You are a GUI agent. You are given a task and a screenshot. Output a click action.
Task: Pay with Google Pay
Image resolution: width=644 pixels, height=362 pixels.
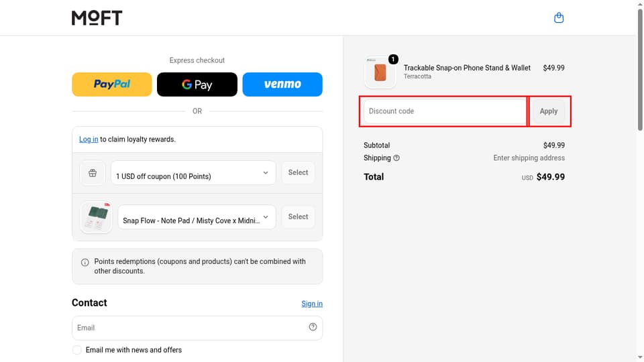(197, 84)
